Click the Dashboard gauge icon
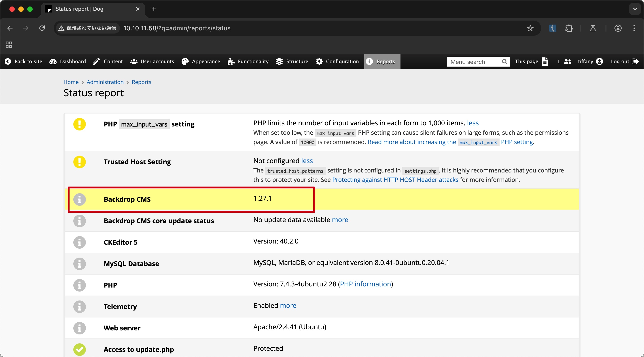The height and width of the screenshot is (357, 644). 53,61
